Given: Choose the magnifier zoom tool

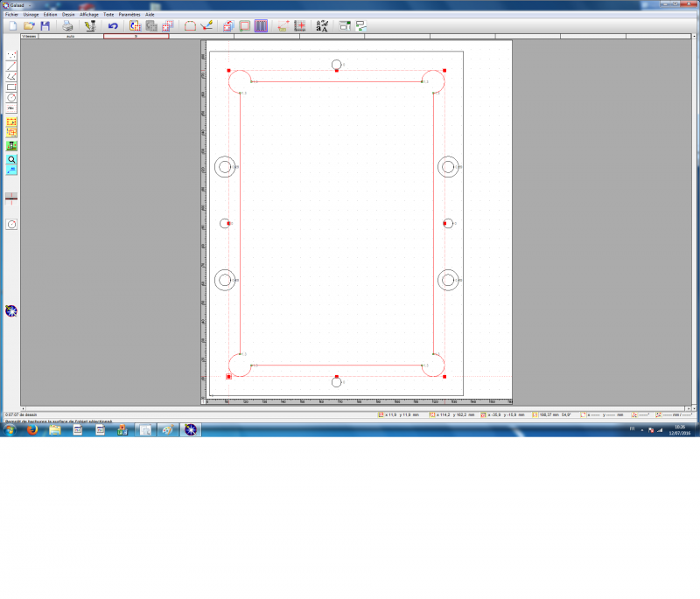Looking at the screenshot, I should click(x=11, y=160).
